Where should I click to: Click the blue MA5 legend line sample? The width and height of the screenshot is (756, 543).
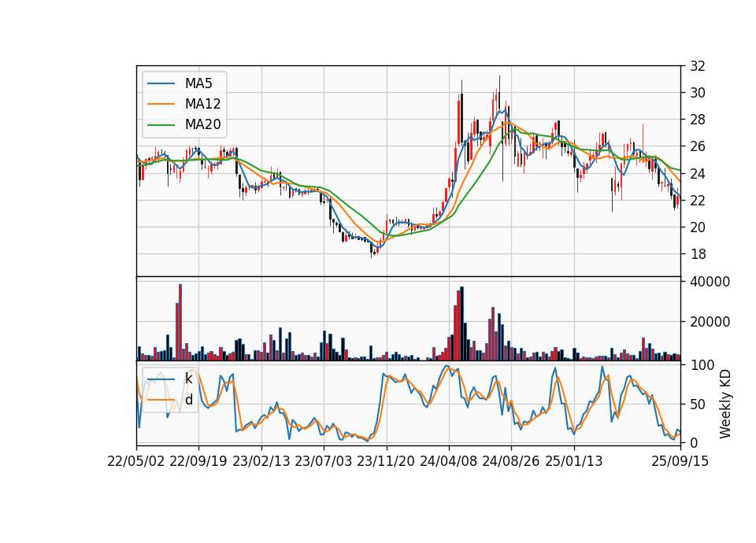tap(161, 83)
